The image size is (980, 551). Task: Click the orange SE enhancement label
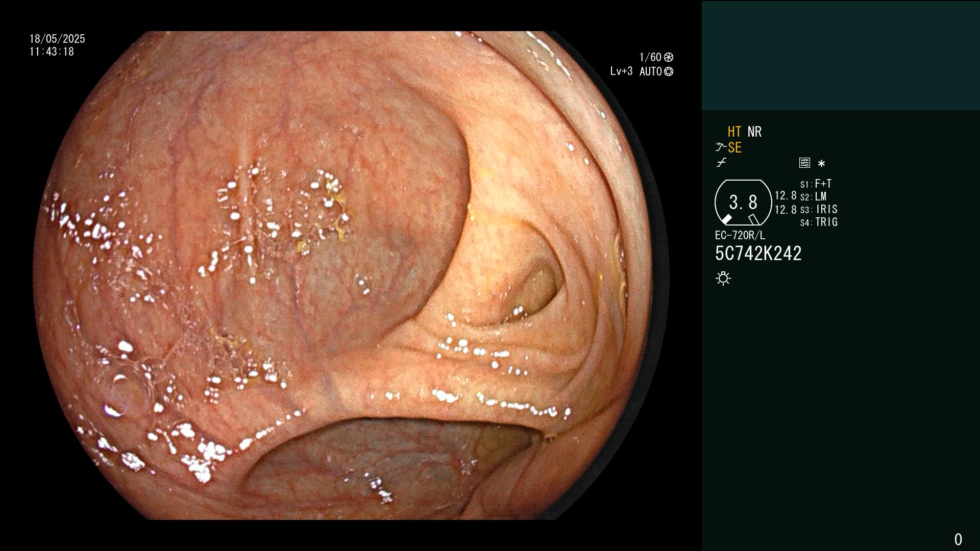tap(734, 148)
